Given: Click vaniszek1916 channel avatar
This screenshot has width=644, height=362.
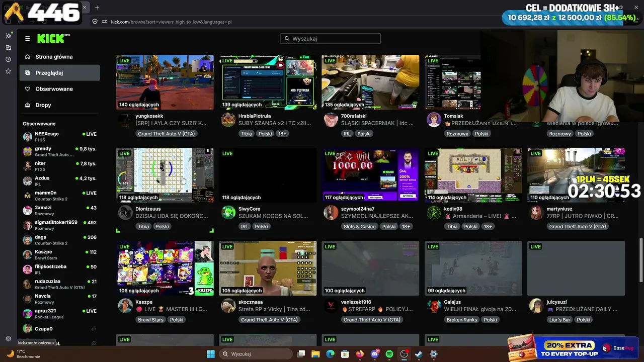Looking at the screenshot, I should tap(331, 306).
